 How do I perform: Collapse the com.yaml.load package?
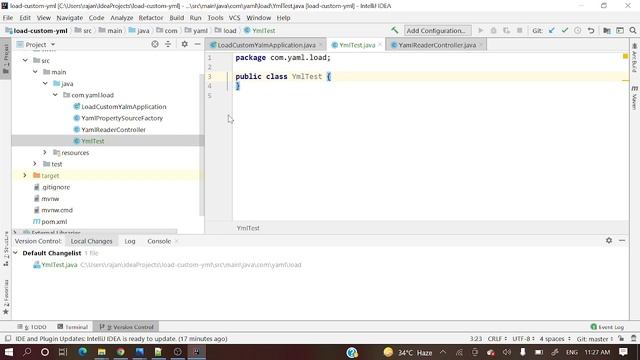55,95
